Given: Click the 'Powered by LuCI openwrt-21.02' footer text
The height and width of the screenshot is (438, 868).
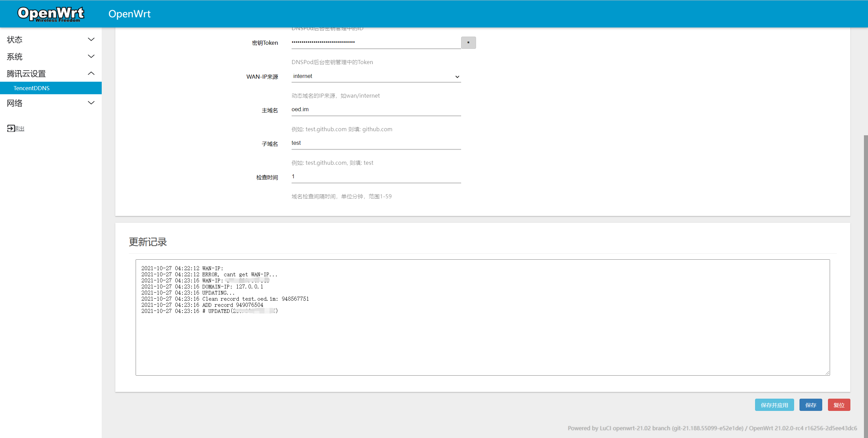Looking at the screenshot, I should click(x=712, y=428).
